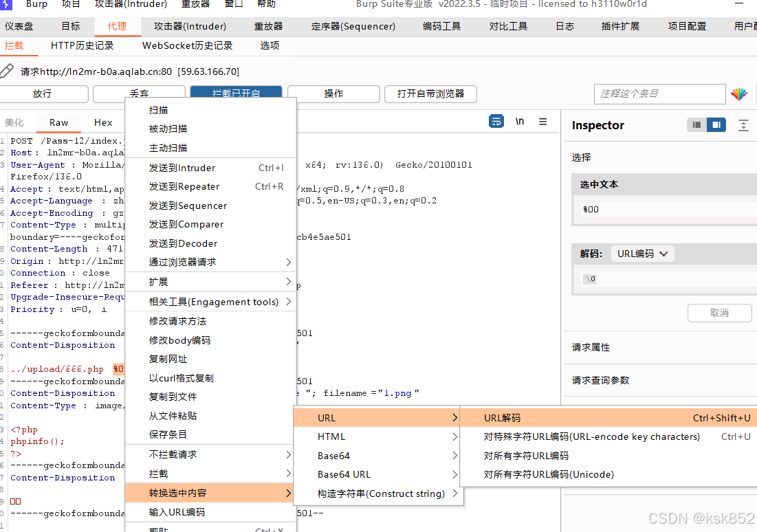Choose 发送到Intruder from context menu
This screenshot has height=532, width=757.
(210, 168)
